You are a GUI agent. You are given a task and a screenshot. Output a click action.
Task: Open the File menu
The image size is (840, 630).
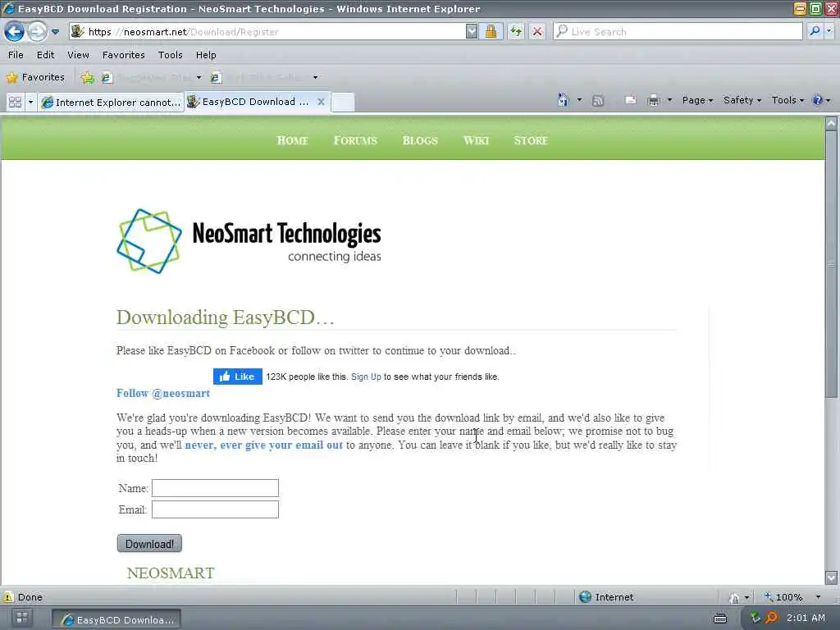pyautogui.click(x=16, y=55)
